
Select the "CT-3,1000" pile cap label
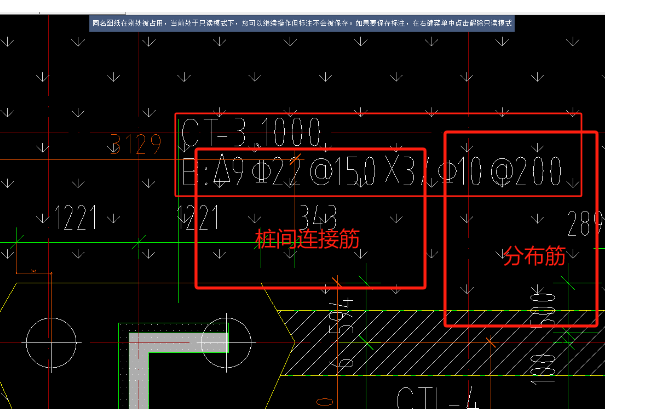click(x=252, y=132)
